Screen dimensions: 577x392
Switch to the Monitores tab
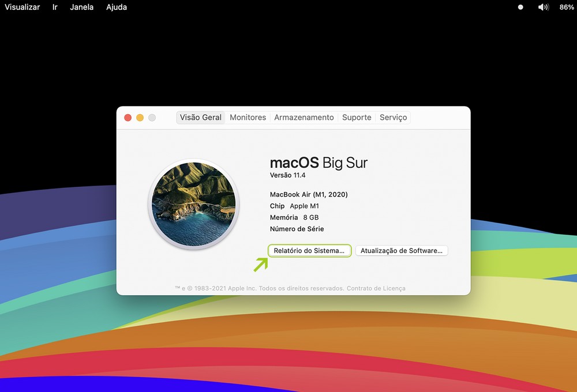[248, 118]
